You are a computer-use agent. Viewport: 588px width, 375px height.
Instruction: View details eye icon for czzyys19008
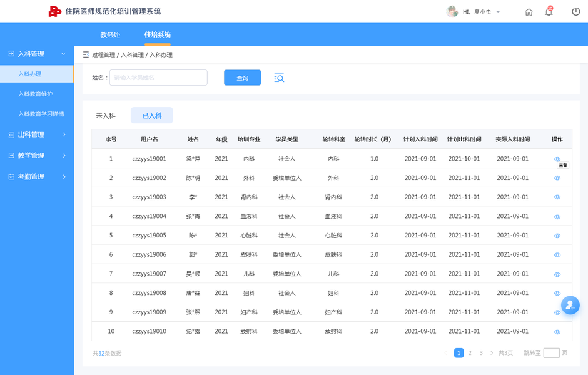click(557, 293)
